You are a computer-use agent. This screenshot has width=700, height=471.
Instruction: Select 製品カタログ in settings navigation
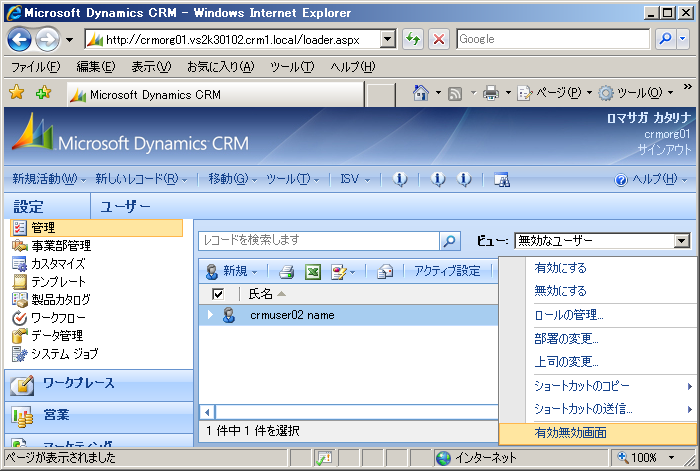coord(51,300)
